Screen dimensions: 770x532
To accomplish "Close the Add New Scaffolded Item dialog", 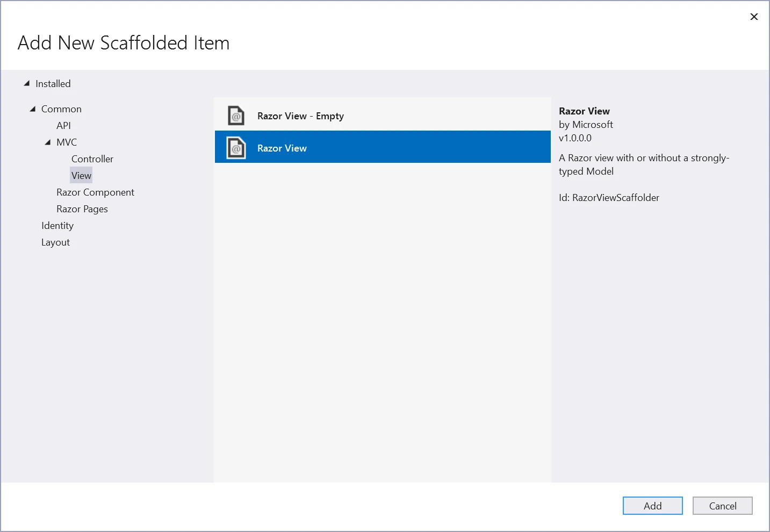I will tap(754, 17).
